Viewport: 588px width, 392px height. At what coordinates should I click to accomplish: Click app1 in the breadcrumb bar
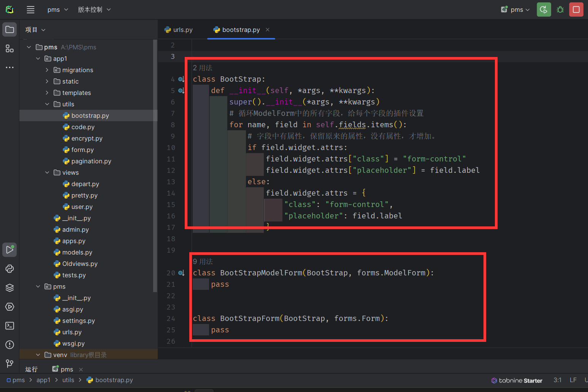point(43,380)
